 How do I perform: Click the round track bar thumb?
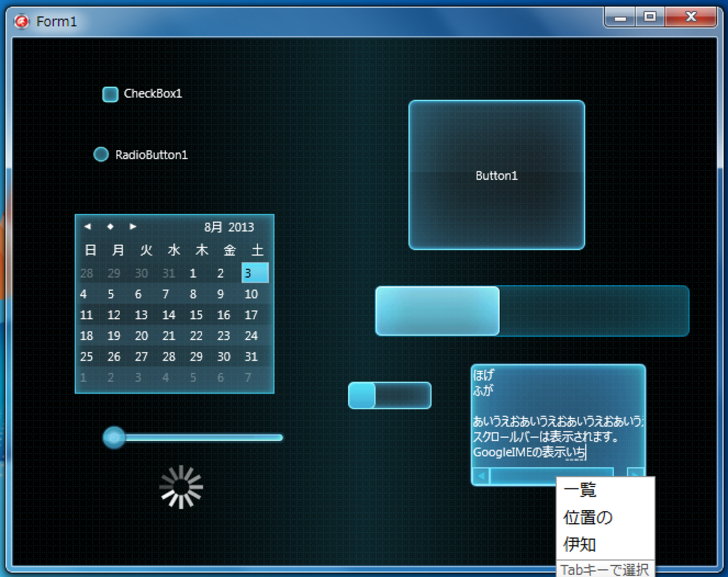114,437
